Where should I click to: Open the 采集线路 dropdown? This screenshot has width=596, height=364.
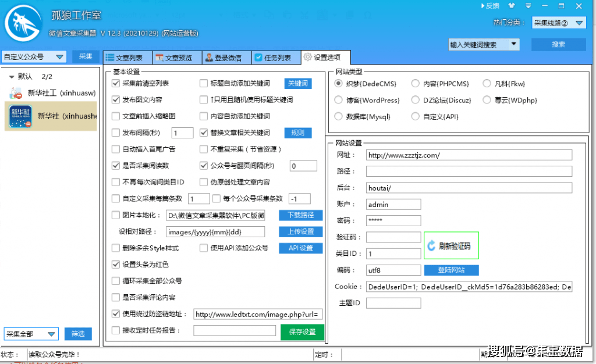pyautogui.click(x=579, y=23)
